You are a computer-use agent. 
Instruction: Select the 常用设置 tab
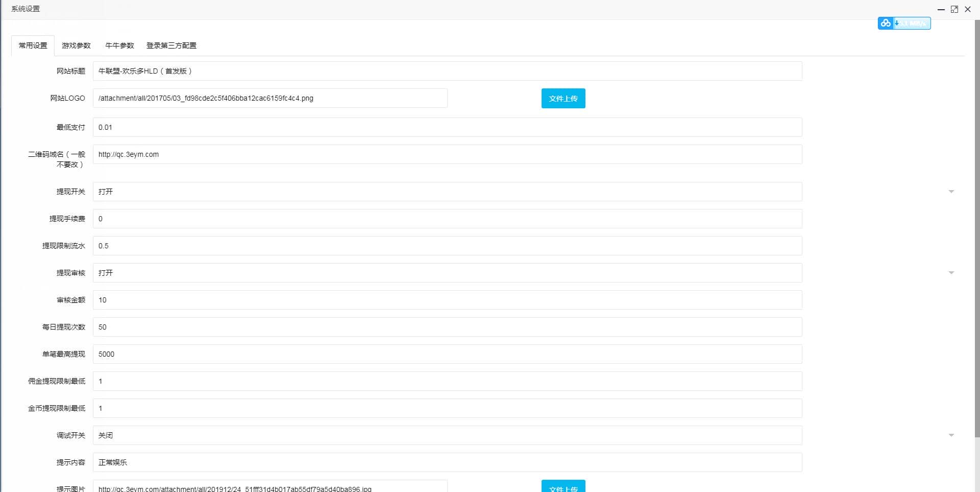click(x=33, y=45)
